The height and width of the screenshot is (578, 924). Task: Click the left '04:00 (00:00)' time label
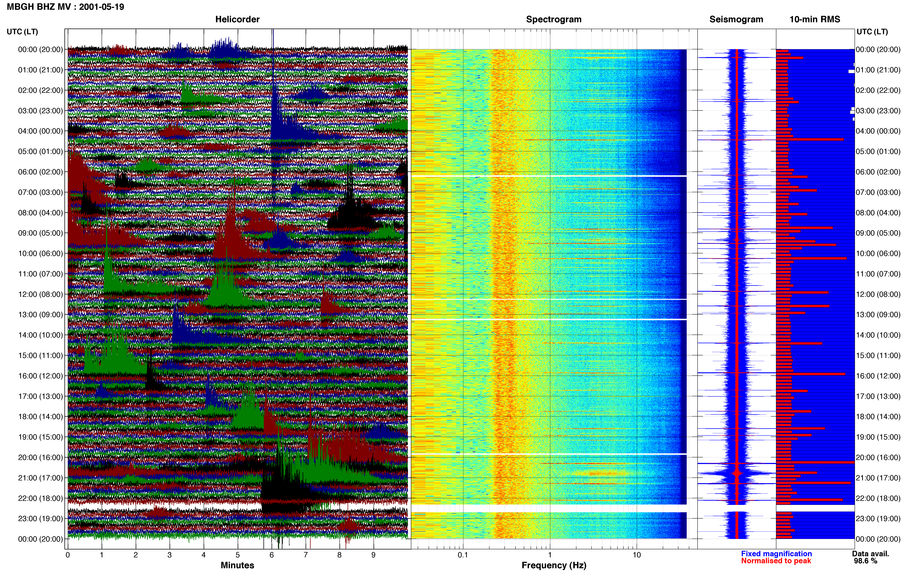coord(41,131)
